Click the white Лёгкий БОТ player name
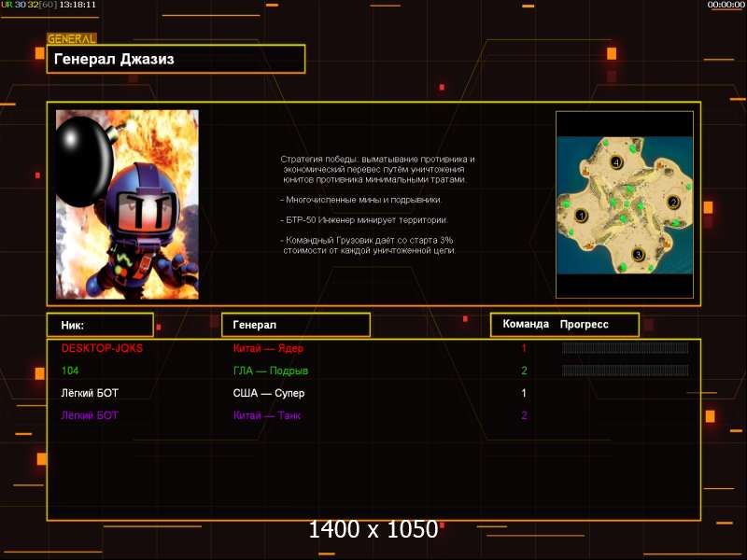This screenshot has height=560, width=747. pyautogui.click(x=90, y=393)
